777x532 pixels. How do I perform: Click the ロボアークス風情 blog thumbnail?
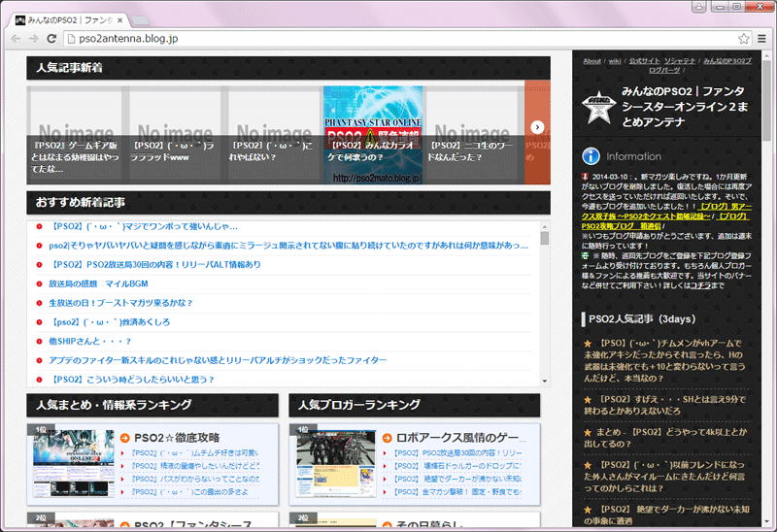(336, 463)
